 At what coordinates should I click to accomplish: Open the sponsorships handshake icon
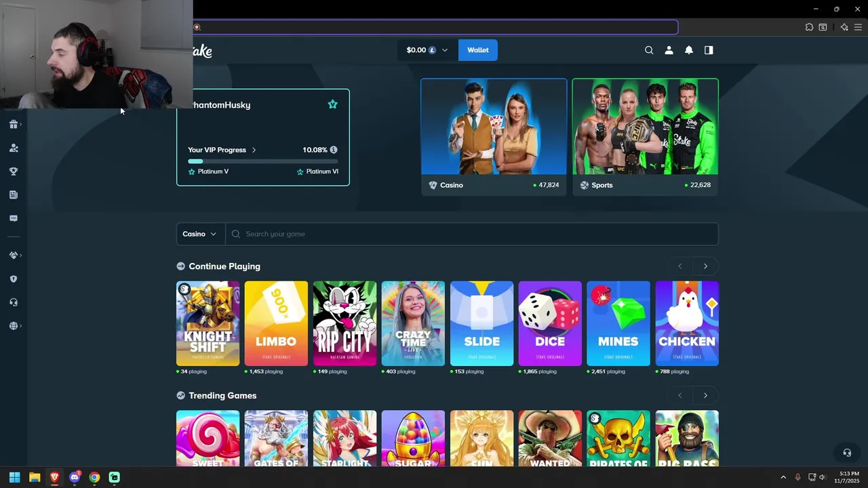(13, 256)
